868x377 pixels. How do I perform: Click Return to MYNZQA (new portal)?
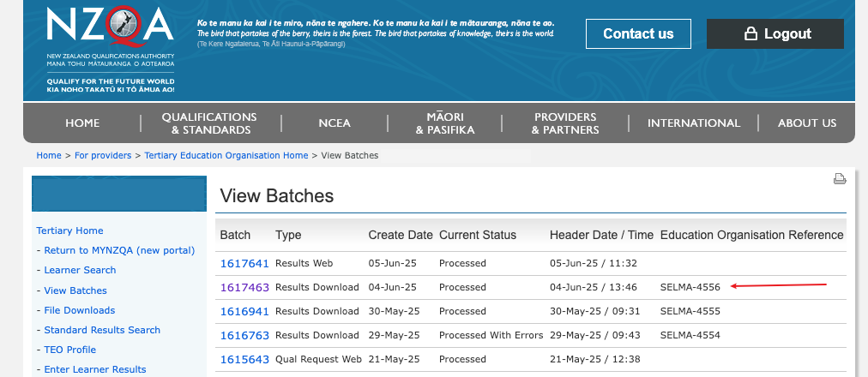(119, 250)
